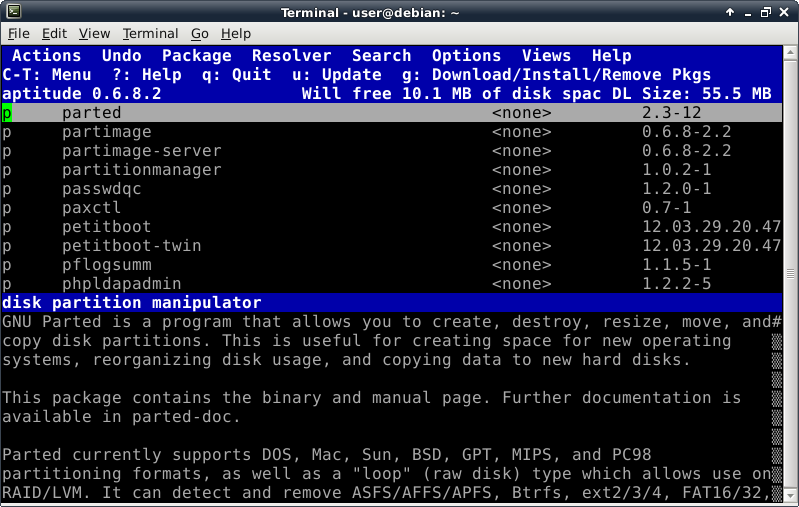Open aptitude's Package menu

point(196,56)
